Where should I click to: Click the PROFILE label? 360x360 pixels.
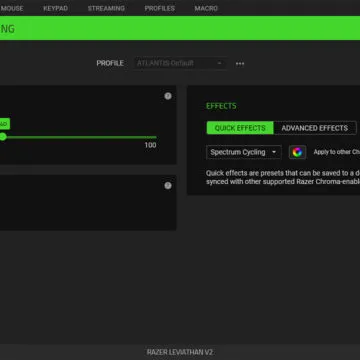[x=110, y=63]
